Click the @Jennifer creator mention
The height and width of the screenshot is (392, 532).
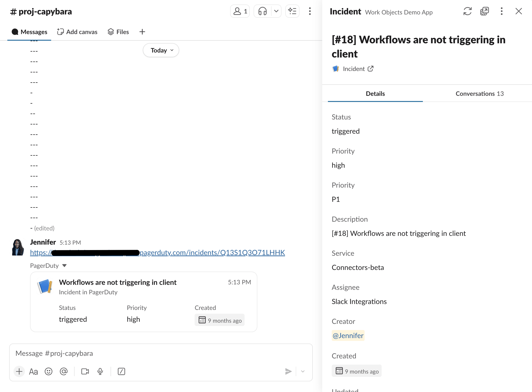point(348,335)
